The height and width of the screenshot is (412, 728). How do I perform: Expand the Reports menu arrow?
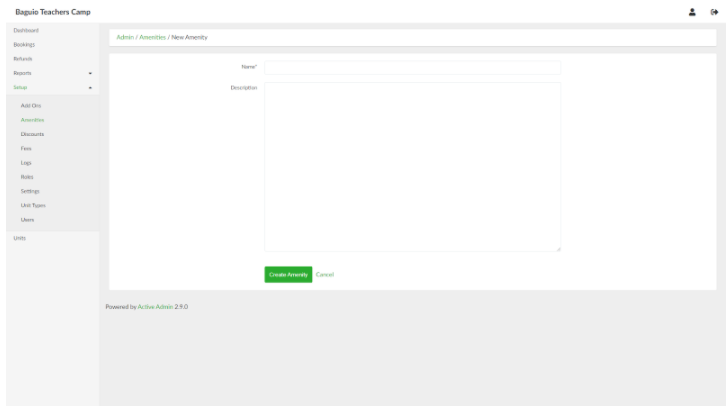pos(90,74)
